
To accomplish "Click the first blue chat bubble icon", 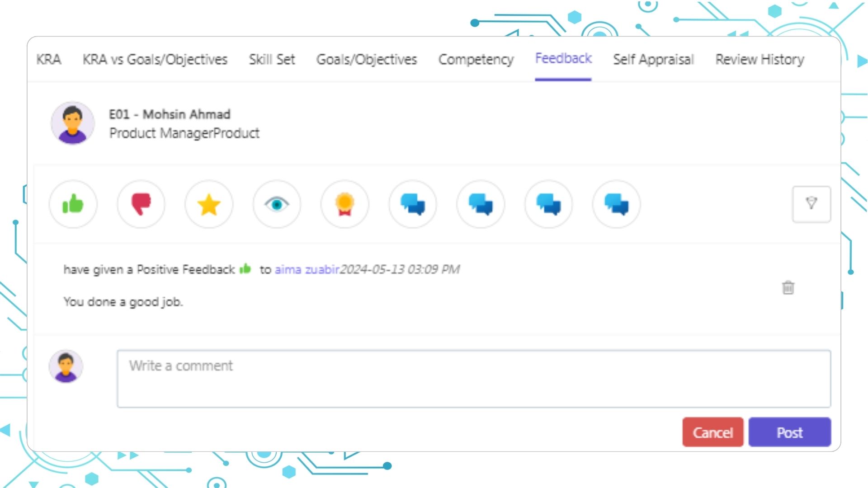I will pyautogui.click(x=413, y=204).
